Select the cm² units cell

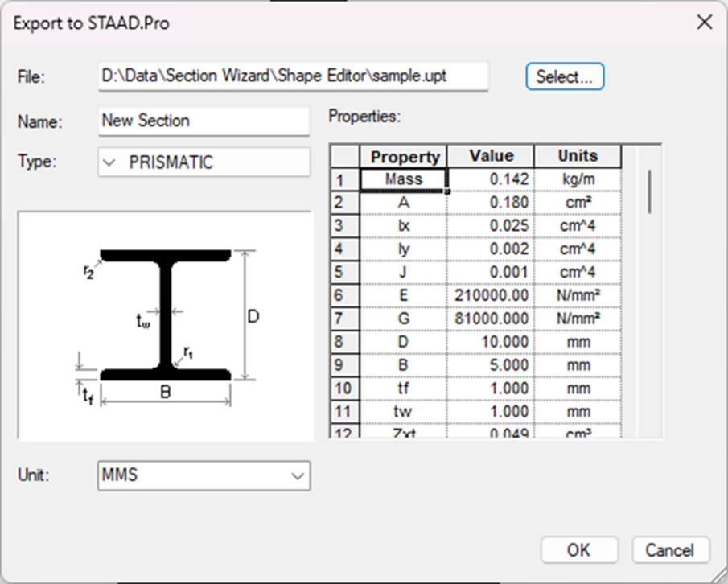[x=578, y=203]
